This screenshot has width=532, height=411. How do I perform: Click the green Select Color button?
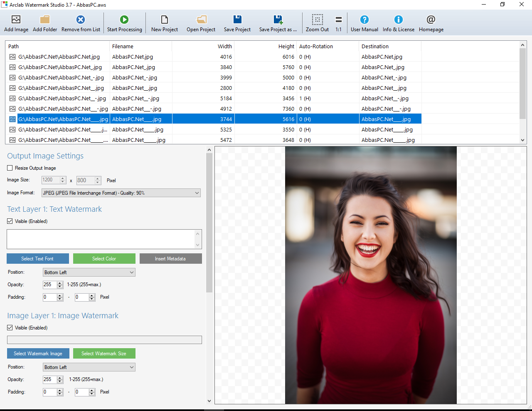104,259
